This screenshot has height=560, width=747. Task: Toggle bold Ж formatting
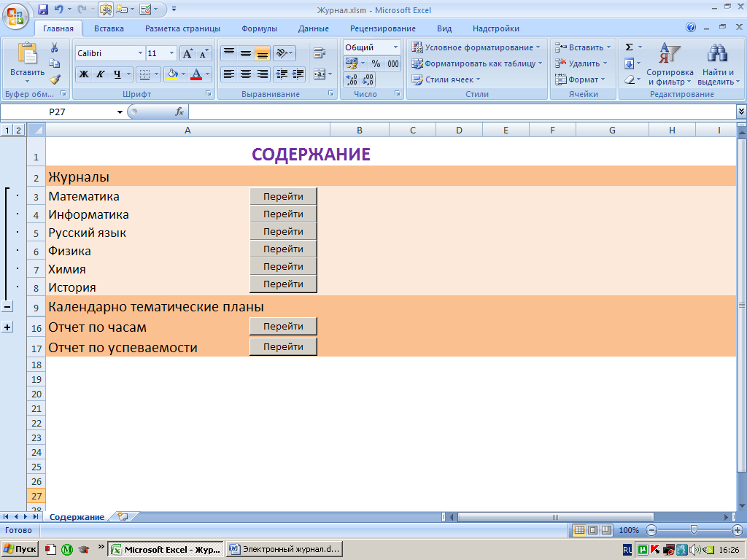click(x=84, y=74)
